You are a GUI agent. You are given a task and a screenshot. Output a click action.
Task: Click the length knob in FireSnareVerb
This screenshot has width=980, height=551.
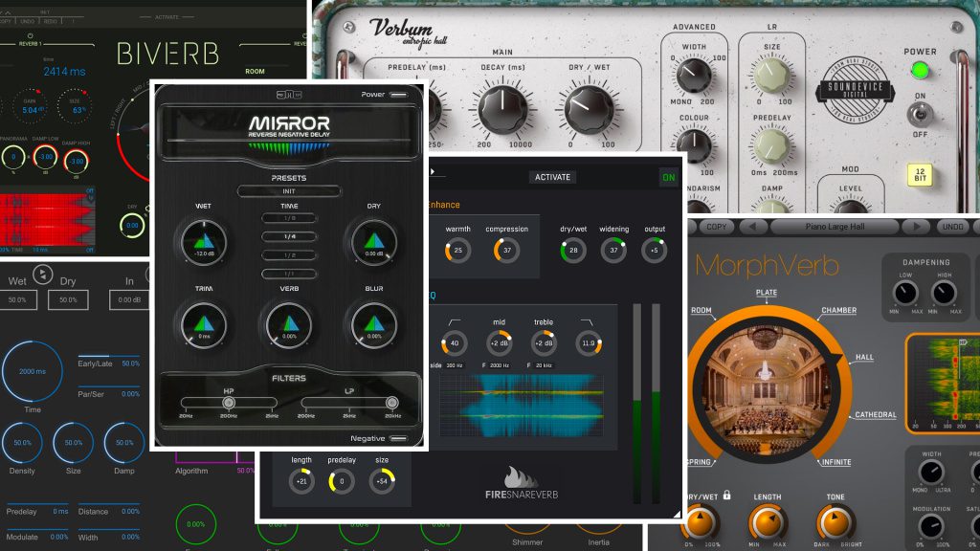(x=301, y=481)
